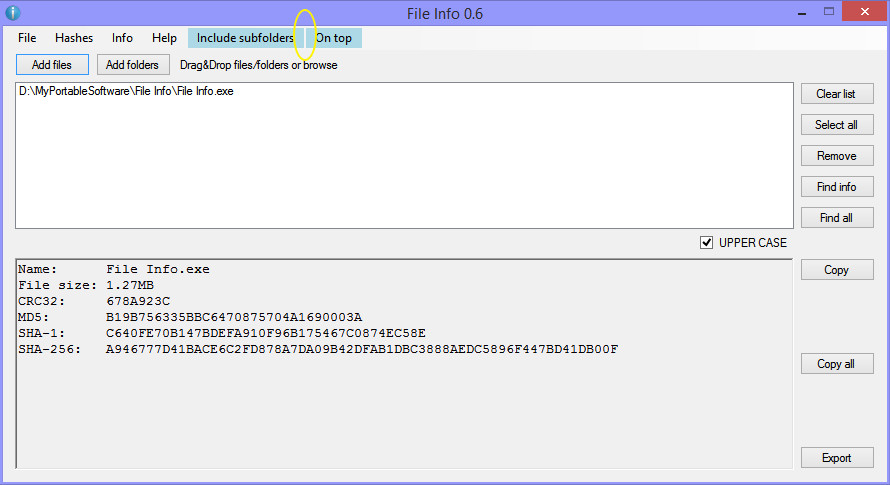Click the SHA-1 hash line
The image size is (890, 485).
pyautogui.click(x=221, y=333)
